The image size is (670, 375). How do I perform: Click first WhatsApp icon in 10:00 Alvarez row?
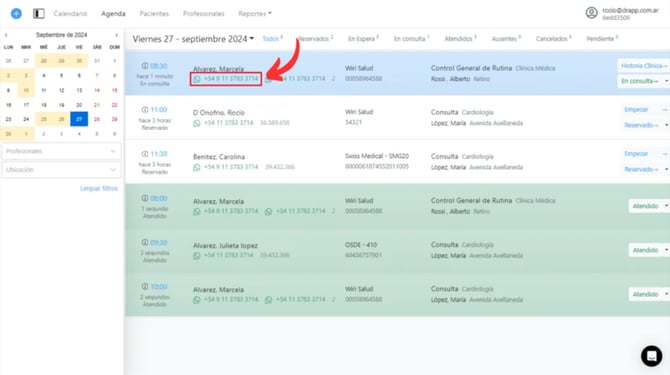[x=197, y=300]
